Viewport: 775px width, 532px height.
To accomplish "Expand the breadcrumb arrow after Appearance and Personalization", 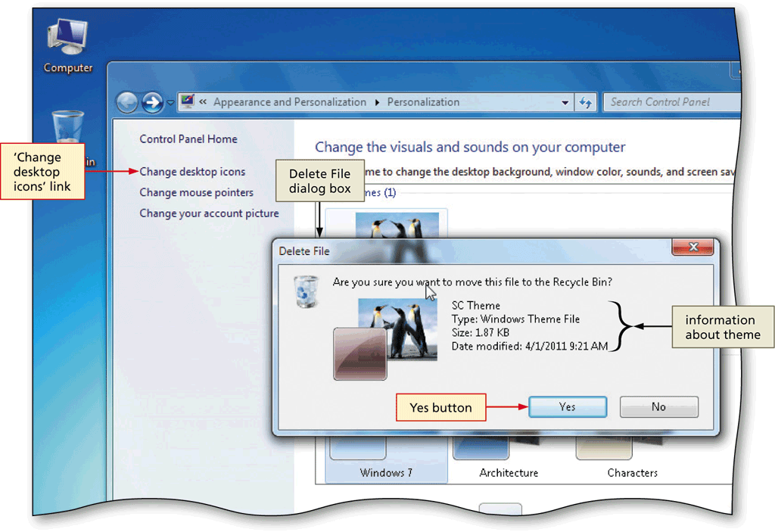I will pyautogui.click(x=377, y=102).
